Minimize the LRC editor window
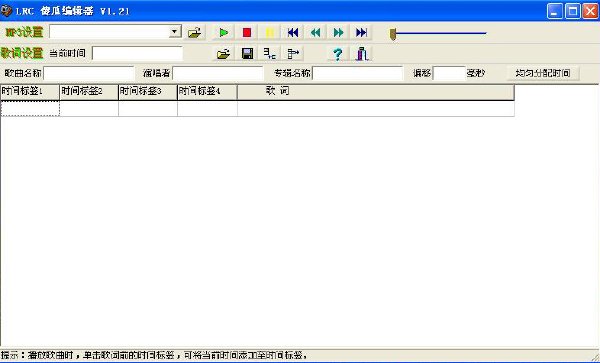Image resolution: width=600 pixels, height=363 pixels. [x=555, y=11]
